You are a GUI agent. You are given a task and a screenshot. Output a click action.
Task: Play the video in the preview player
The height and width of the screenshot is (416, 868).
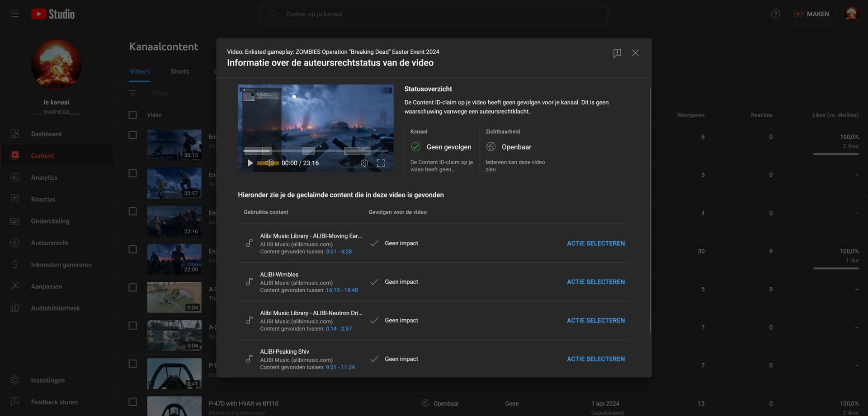[x=250, y=163]
